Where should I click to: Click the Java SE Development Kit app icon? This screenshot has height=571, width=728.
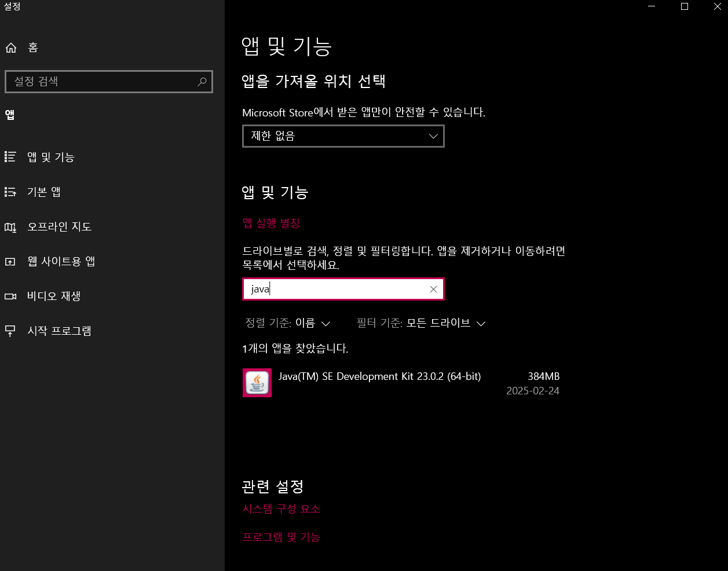point(257,383)
